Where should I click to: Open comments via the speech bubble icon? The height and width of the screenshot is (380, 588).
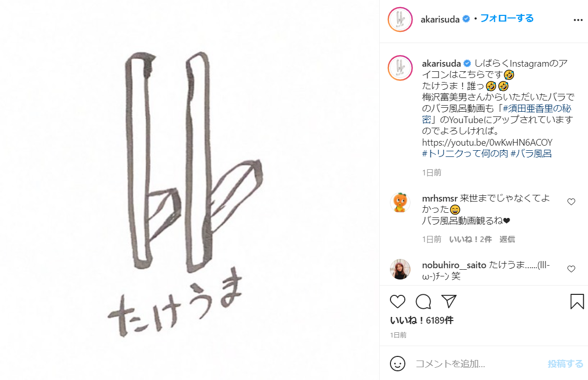pos(423,302)
